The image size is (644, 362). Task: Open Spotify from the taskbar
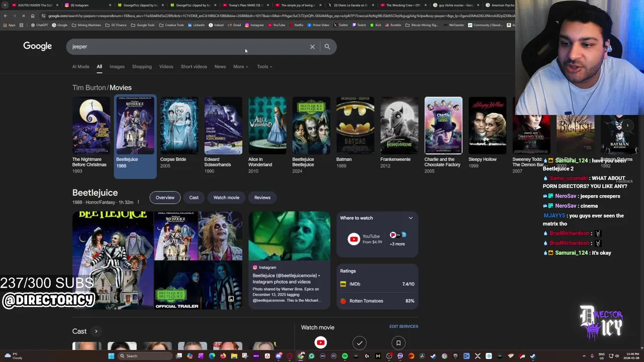pyautogui.click(x=345, y=356)
